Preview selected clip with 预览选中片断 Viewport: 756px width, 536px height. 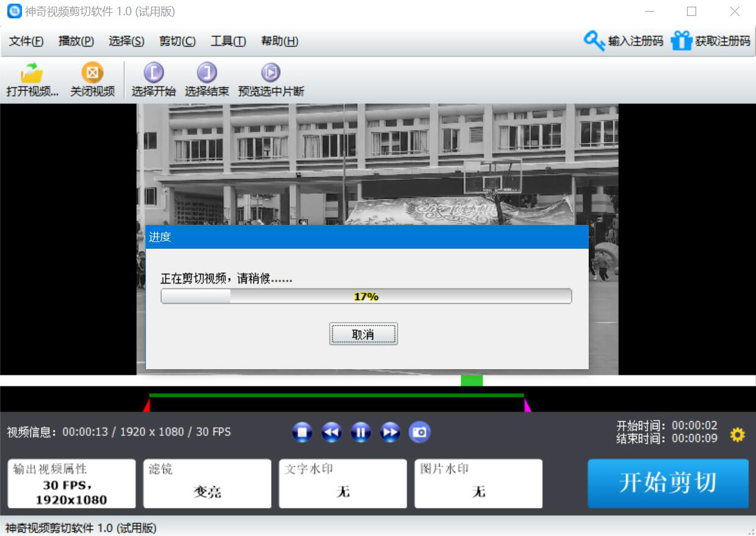(x=271, y=80)
